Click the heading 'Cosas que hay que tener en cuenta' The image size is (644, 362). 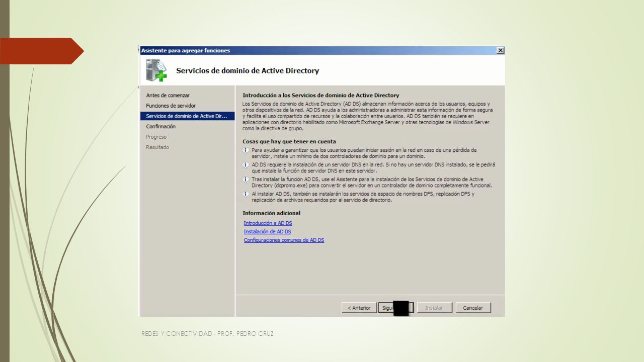point(289,142)
